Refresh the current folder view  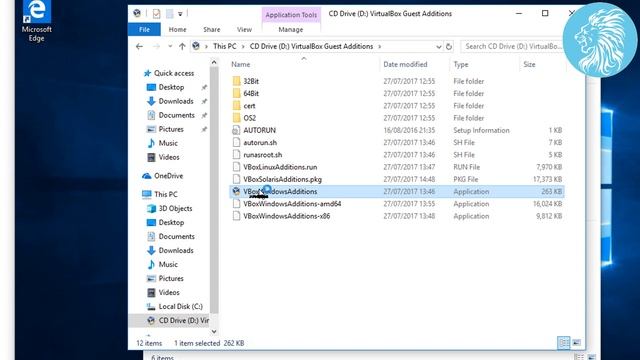(x=449, y=47)
